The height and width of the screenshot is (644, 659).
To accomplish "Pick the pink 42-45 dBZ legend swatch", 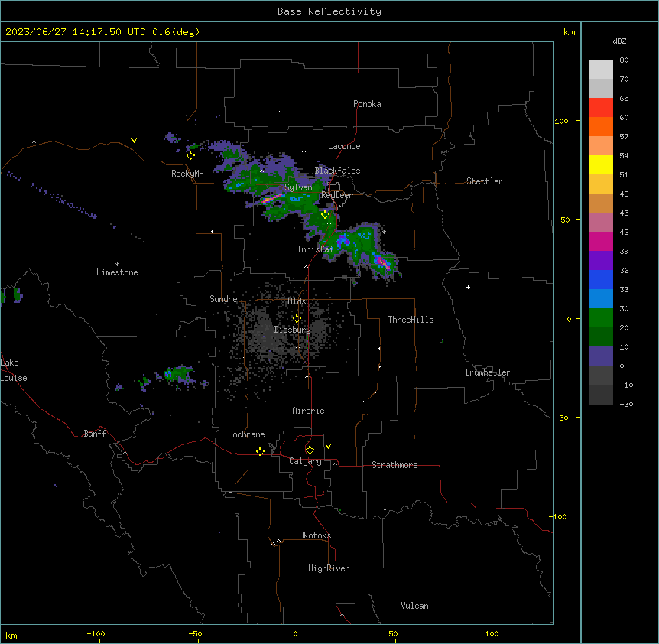I will pyautogui.click(x=601, y=222).
